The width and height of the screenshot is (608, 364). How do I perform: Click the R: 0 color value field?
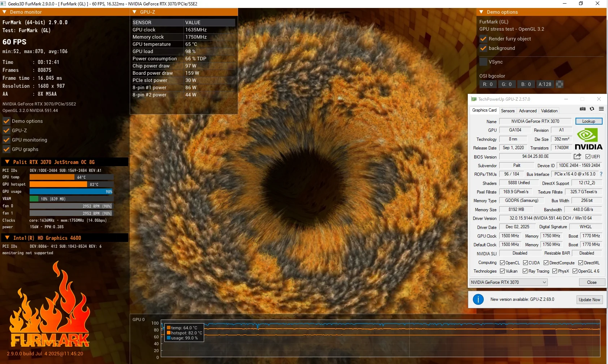tap(488, 84)
